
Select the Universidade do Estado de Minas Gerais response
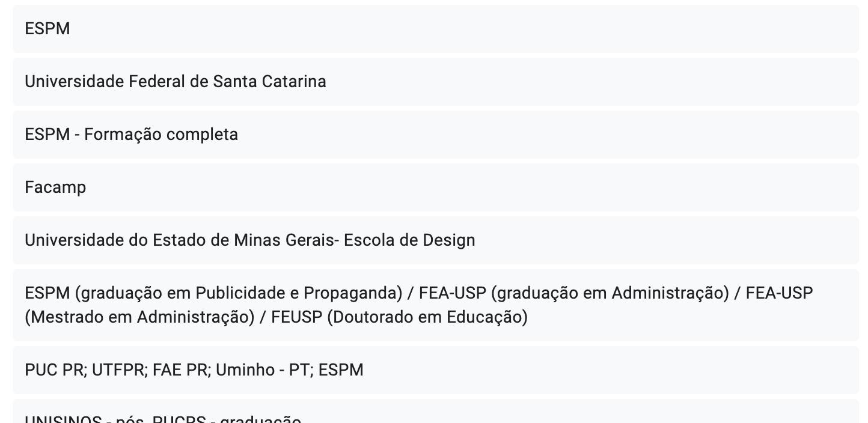click(x=436, y=240)
